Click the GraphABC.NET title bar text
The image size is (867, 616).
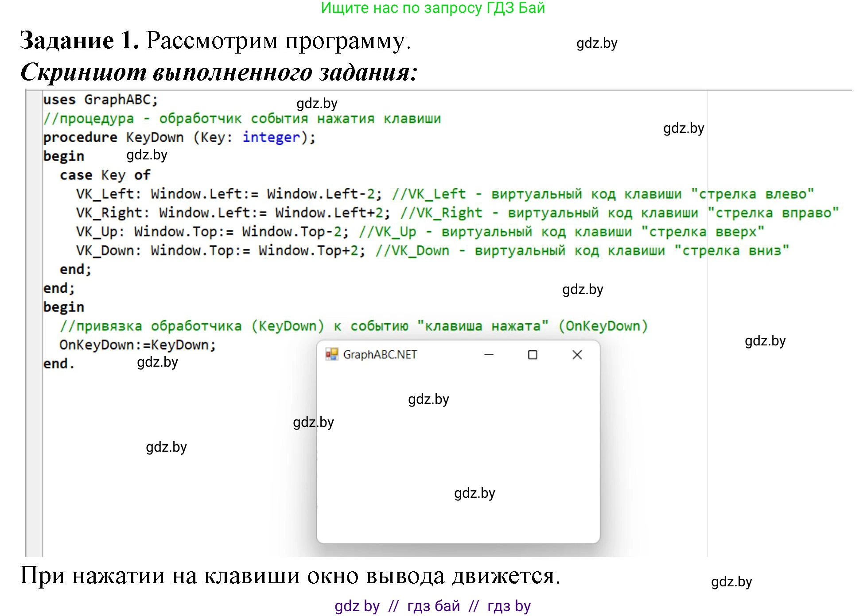[x=380, y=355]
